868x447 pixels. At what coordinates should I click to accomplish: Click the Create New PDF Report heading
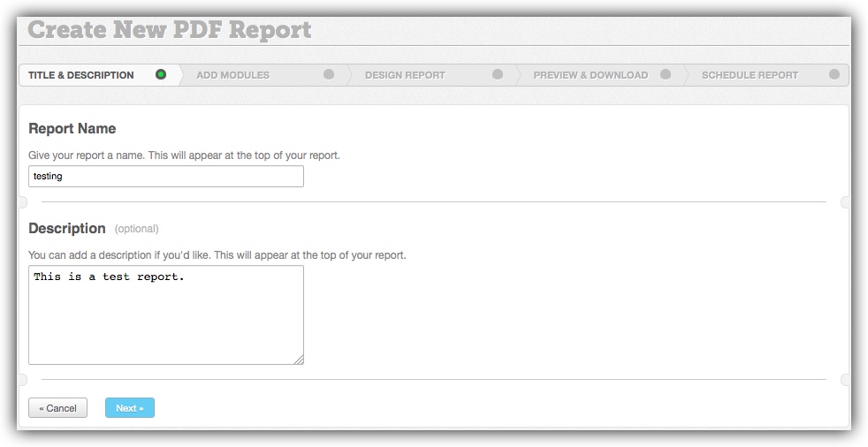coord(170,30)
